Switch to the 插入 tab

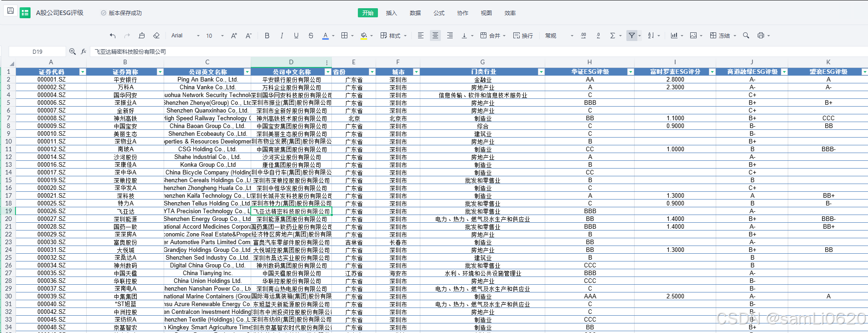[392, 13]
